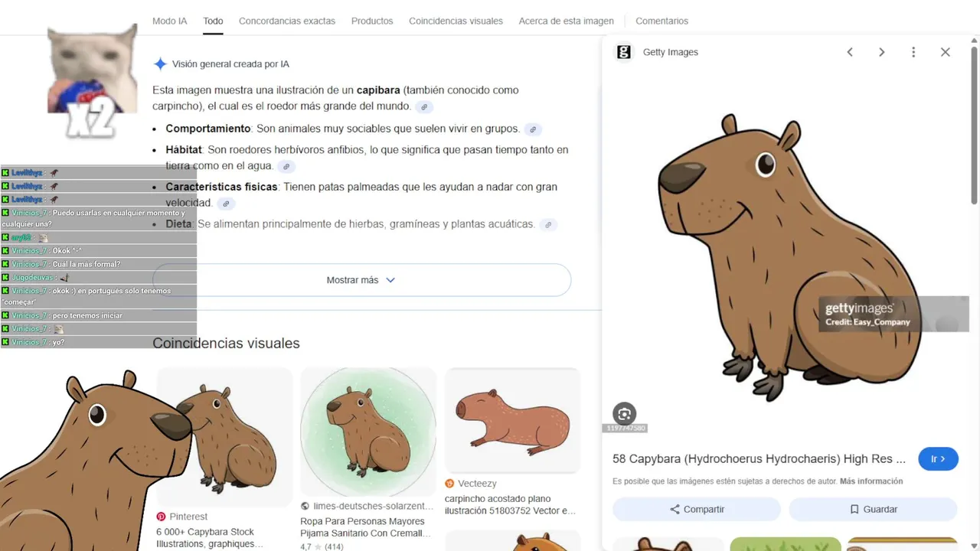Click the source link icon after Hábitat line
Screen dimensions: 980x551
[x=286, y=167]
